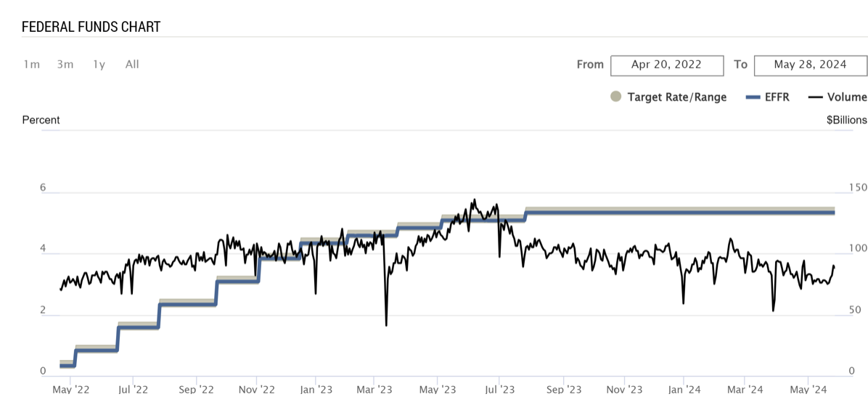Click the Volume black line swatch

coord(815,97)
